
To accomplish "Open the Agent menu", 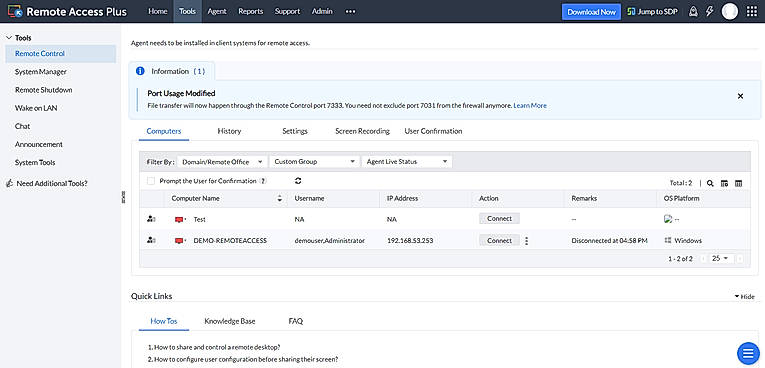I will point(217,11).
